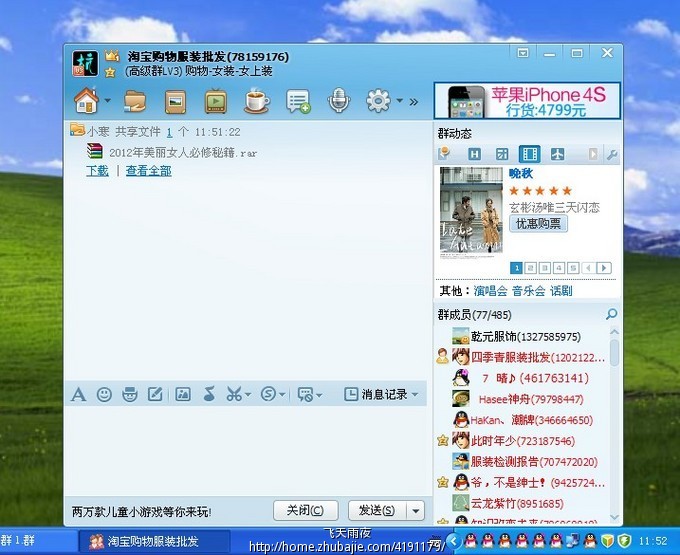Select the airplane tab in 群动态

tap(557, 154)
